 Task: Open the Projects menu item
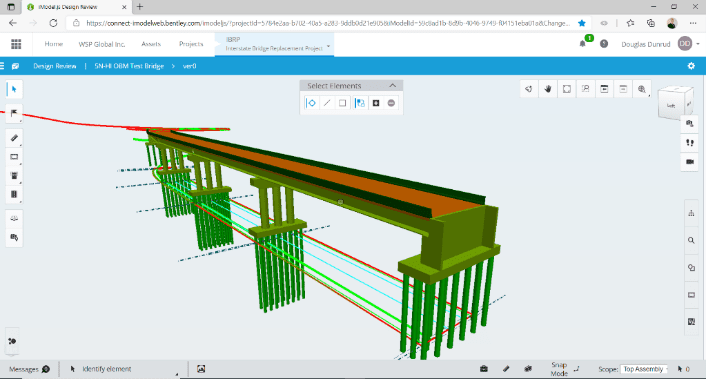(x=191, y=44)
